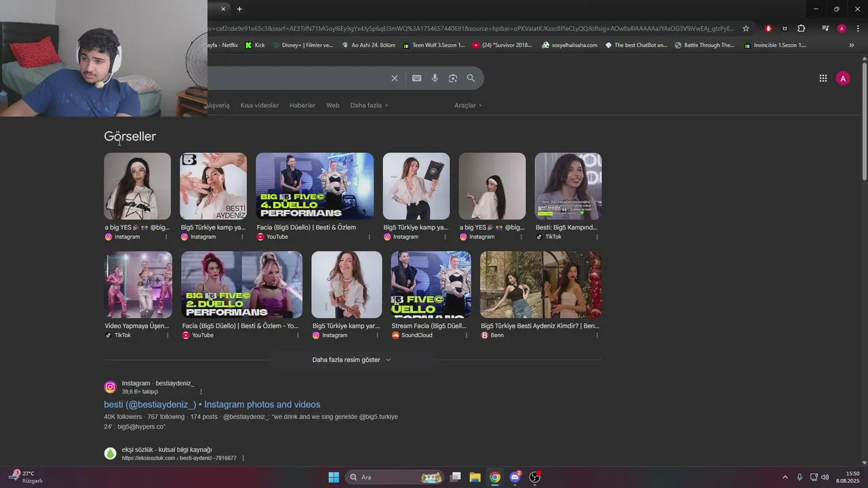Open The best ChatBot bookmark
Screen dimensions: 868x488
point(636,45)
